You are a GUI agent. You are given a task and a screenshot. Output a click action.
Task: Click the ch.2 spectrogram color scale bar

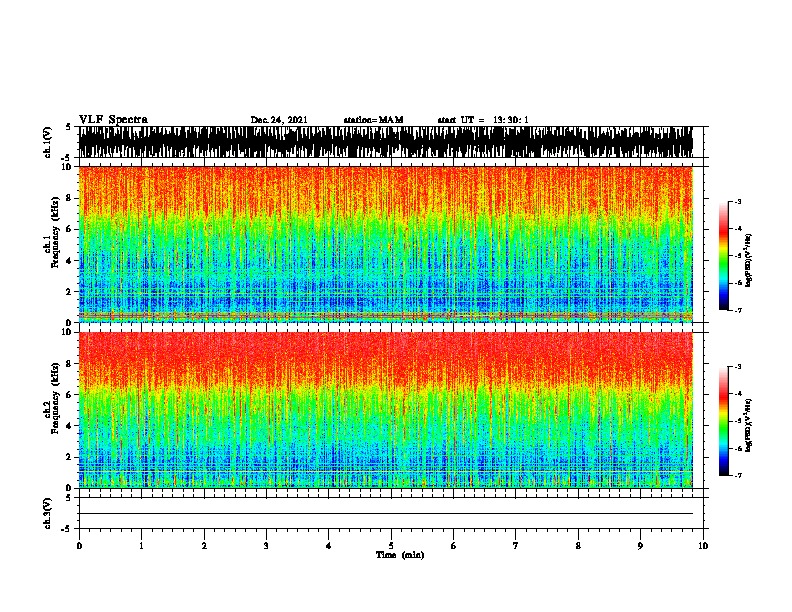pyautogui.click(x=723, y=421)
